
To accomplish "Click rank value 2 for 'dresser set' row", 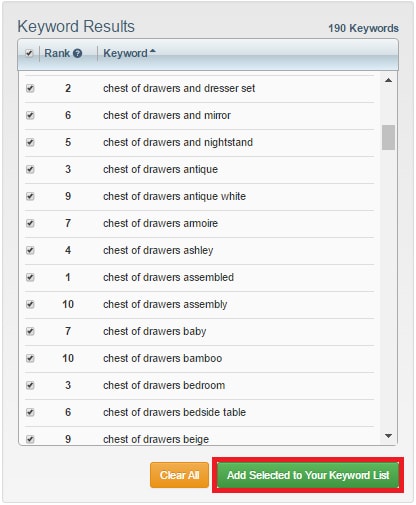I will (x=68, y=88).
